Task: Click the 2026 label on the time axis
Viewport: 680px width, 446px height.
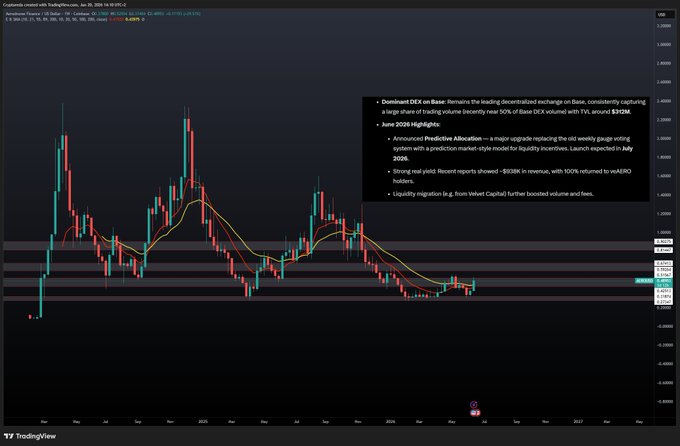Action: (390, 421)
